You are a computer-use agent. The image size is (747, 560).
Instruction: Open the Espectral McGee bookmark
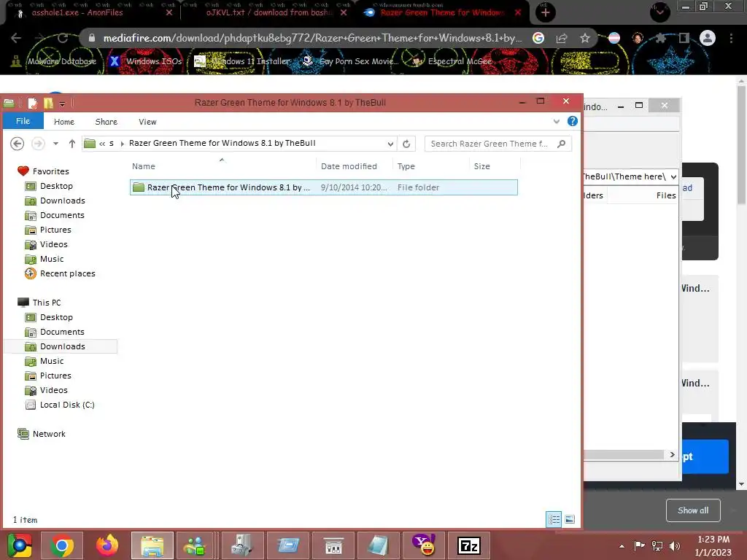pos(452,61)
